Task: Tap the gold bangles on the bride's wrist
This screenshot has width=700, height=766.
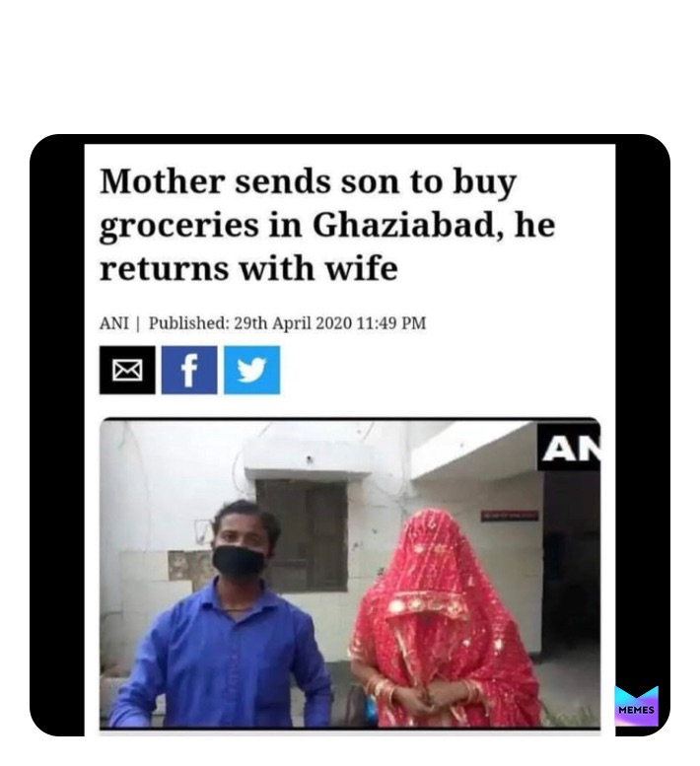Action: (381, 688)
